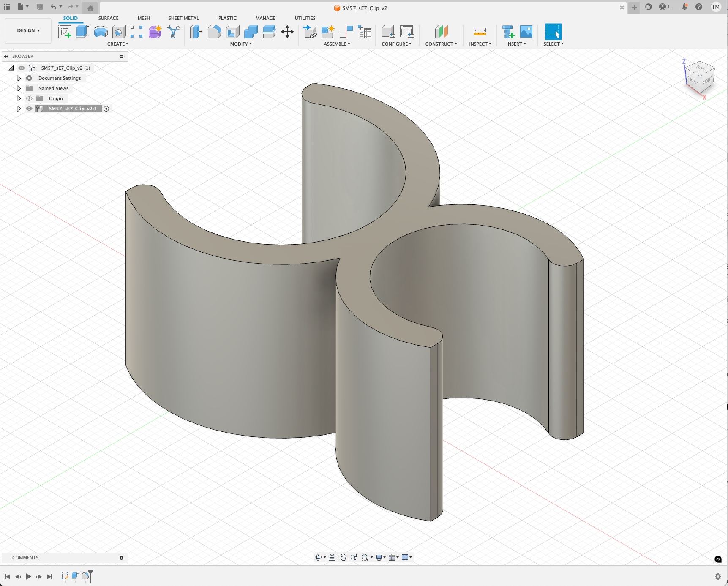The height and width of the screenshot is (586, 728).
Task: Open the Modify dropdown menu
Action: click(x=241, y=44)
